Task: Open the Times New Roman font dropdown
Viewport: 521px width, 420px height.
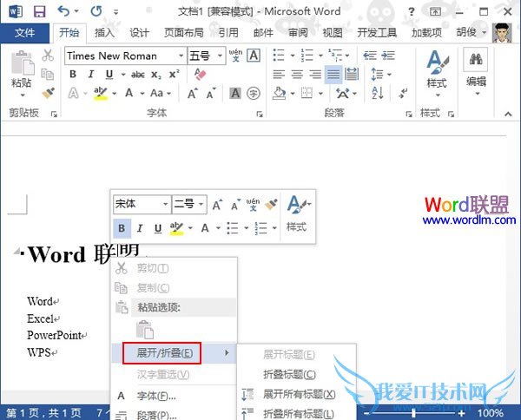Action: point(181,56)
